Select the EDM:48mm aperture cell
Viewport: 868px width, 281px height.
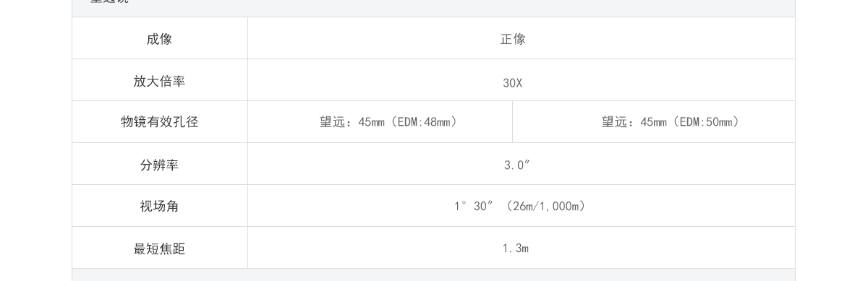(380, 122)
